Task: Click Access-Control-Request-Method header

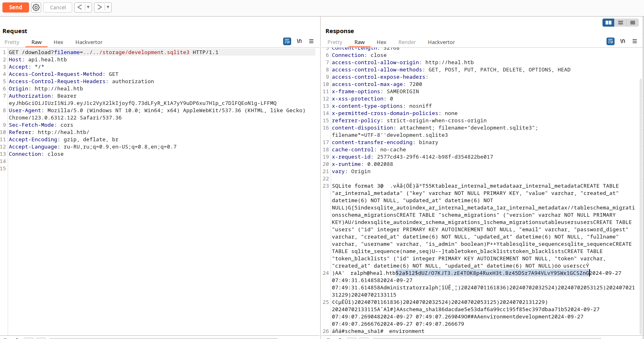Action: pos(64,74)
